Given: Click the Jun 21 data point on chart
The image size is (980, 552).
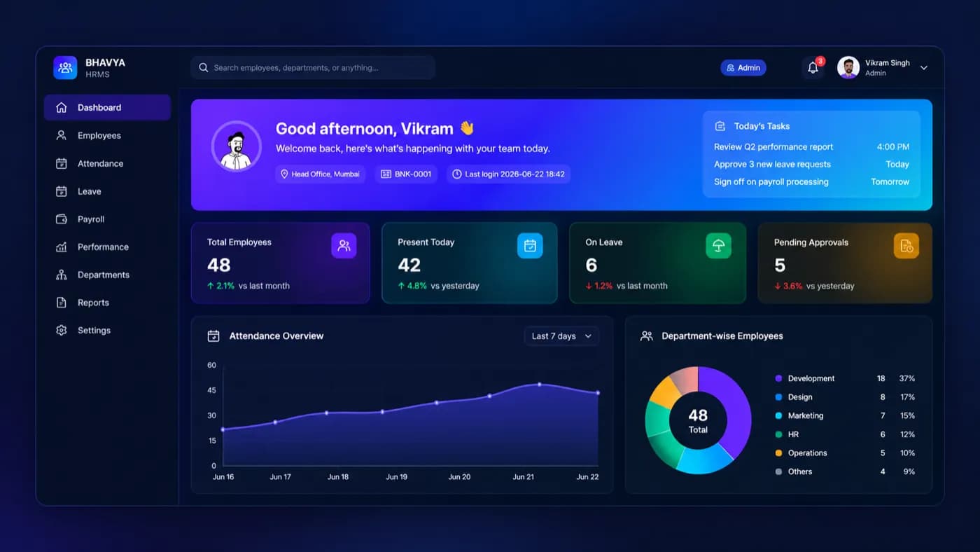Looking at the screenshot, I should [539, 385].
